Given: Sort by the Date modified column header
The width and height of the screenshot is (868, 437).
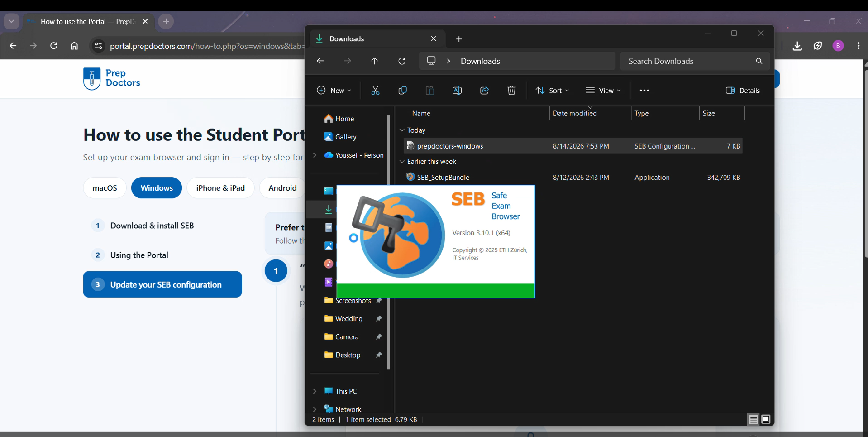Looking at the screenshot, I should point(590,113).
